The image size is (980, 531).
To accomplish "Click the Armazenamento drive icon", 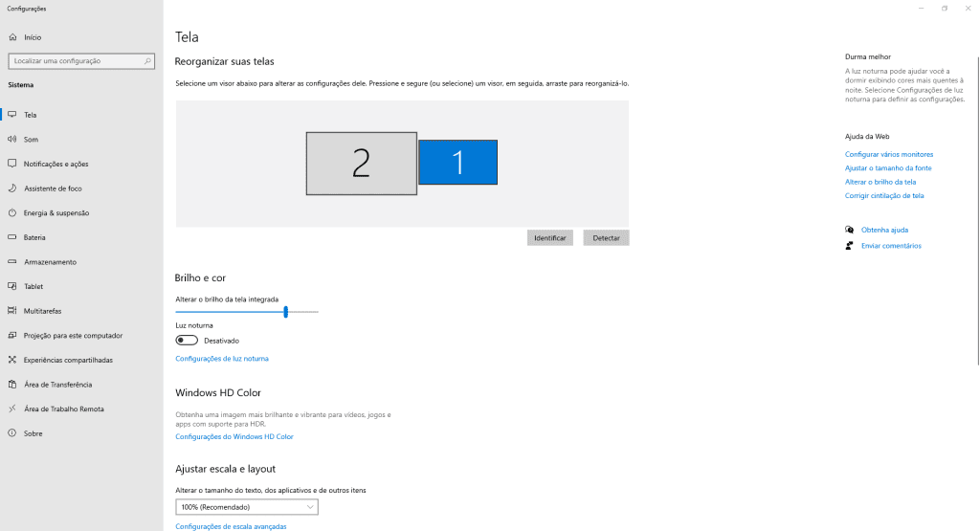I will click(12, 262).
